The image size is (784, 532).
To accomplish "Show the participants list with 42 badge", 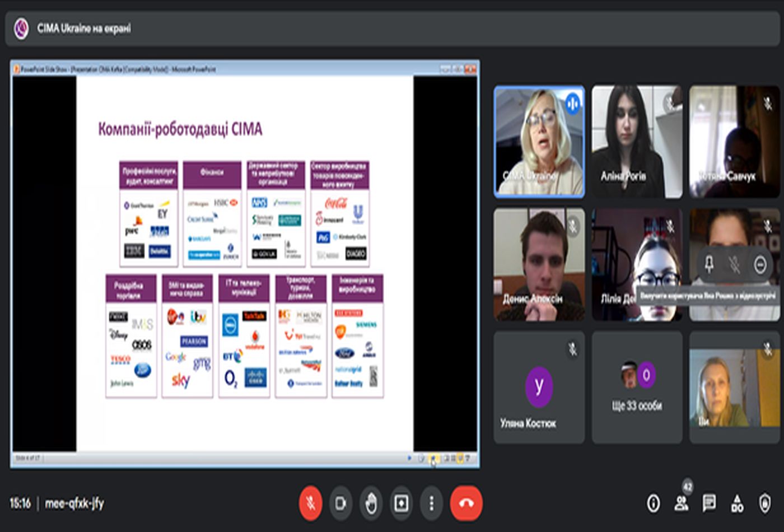I will [682, 503].
